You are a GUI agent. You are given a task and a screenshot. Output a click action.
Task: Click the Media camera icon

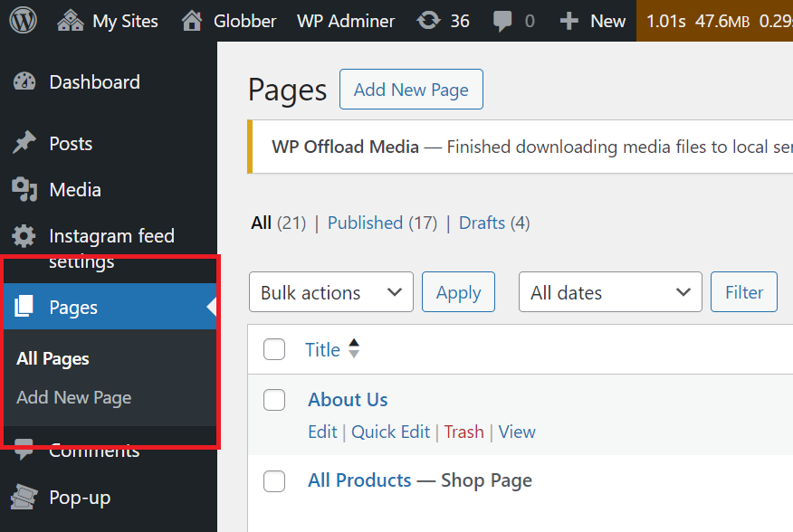click(x=24, y=190)
